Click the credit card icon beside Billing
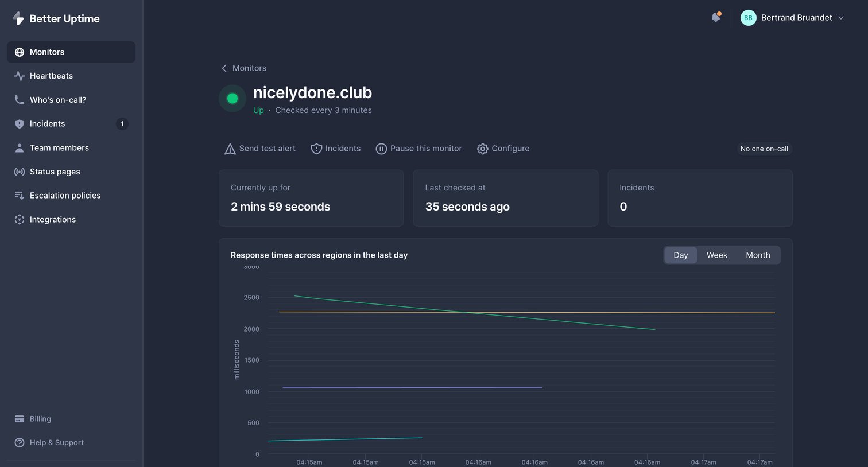 [x=20, y=419]
